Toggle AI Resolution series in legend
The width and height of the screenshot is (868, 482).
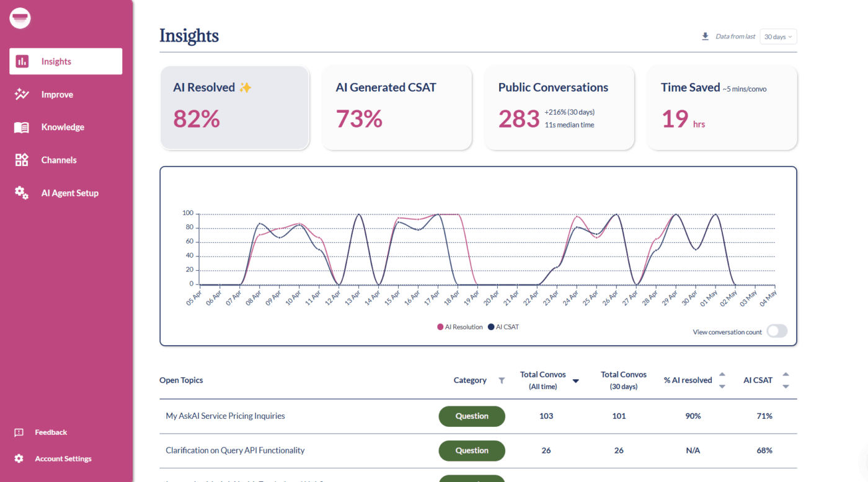(x=459, y=327)
